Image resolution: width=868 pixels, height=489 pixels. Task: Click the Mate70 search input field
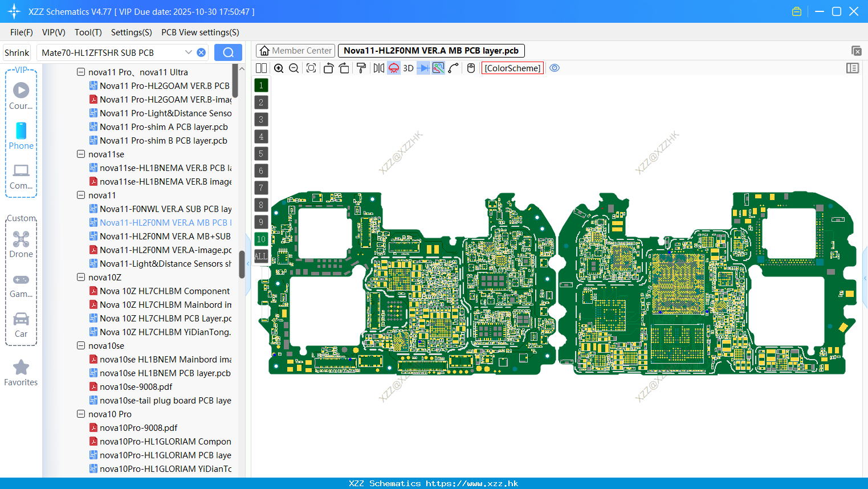click(111, 52)
